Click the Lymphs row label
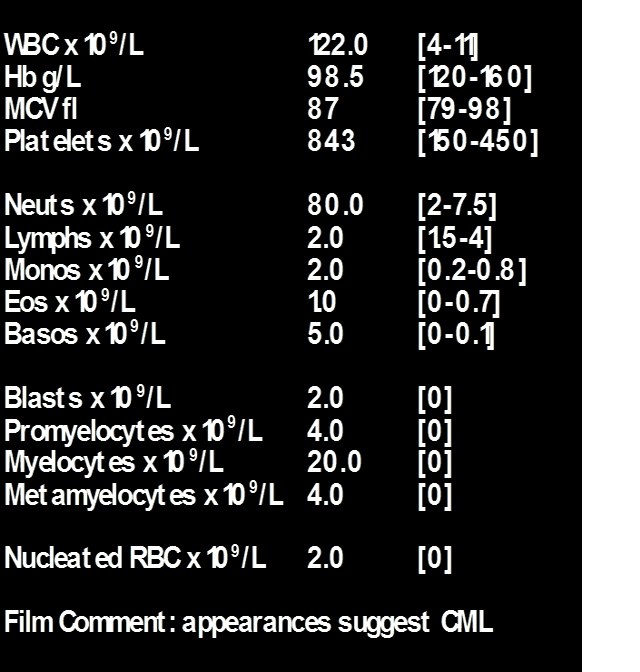The image size is (640, 672). [92, 239]
